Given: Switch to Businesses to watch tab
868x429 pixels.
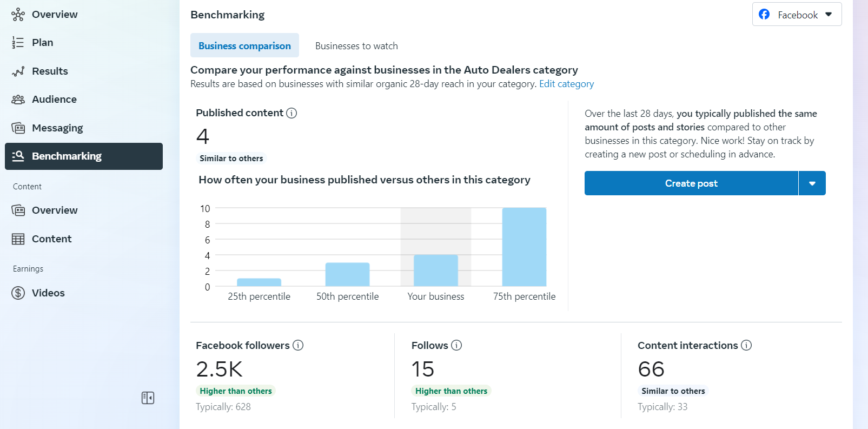Looking at the screenshot, I should [x=356, y=46].
